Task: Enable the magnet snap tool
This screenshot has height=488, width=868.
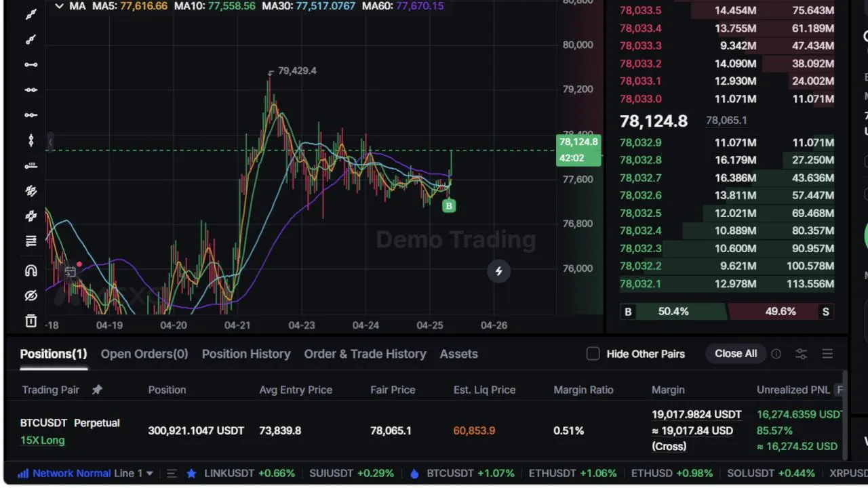Action: point(31,271)
